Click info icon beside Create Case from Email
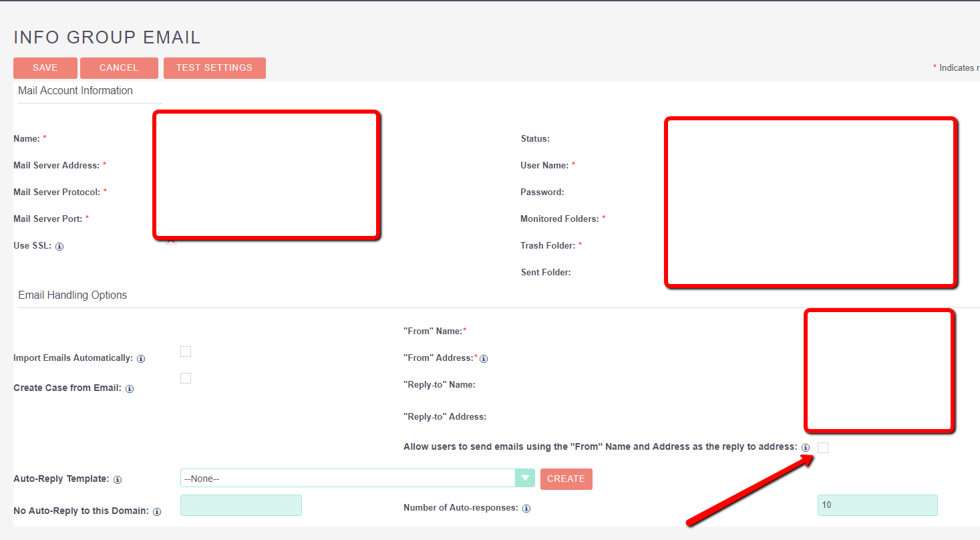The height and width of the screenshot is (540, 980). [130, 389]
